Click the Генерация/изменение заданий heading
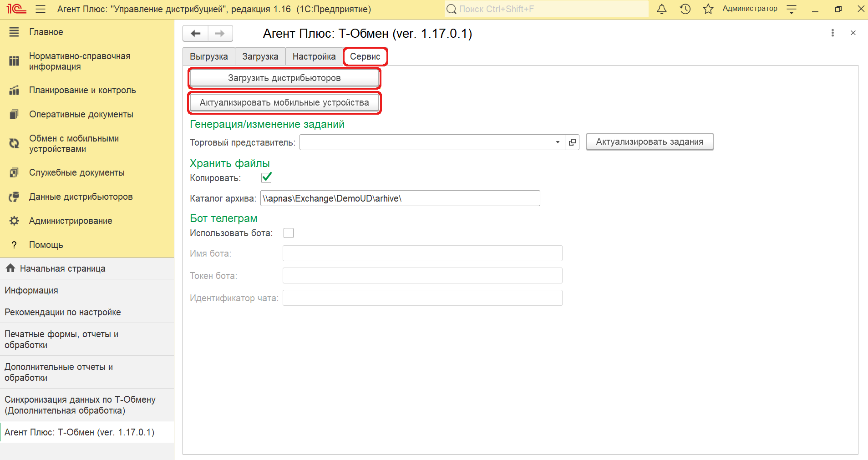Viewport: 868px width, 460px height. click(x=267, y=124)
